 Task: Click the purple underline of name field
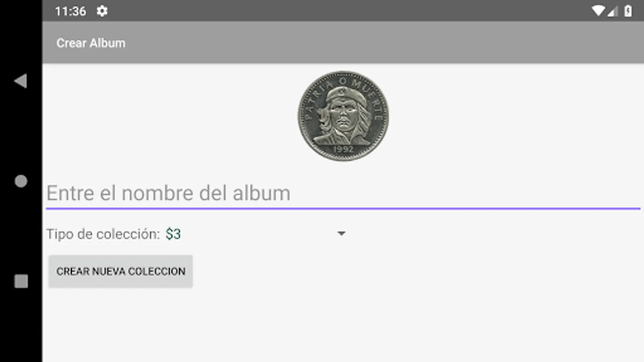coord(343,209)
